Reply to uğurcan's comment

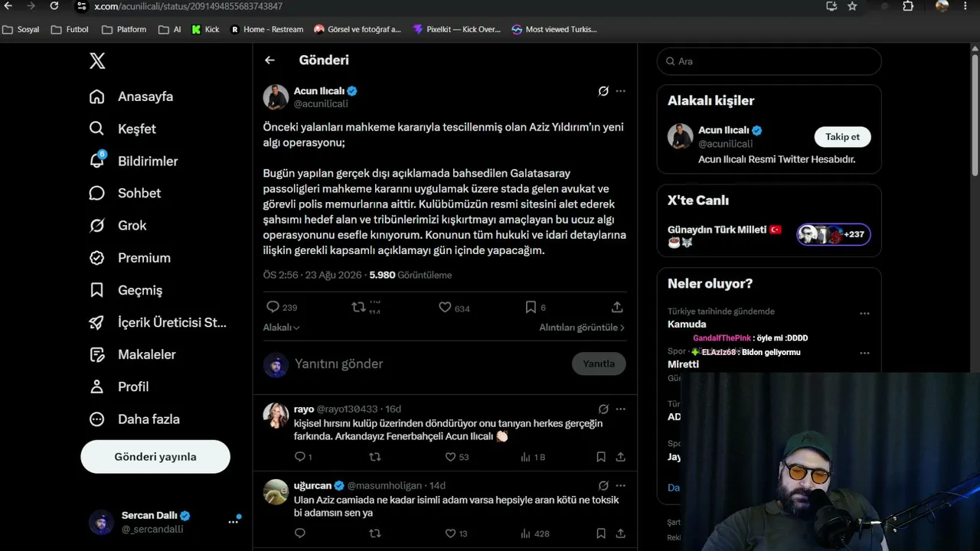point(300,533)
